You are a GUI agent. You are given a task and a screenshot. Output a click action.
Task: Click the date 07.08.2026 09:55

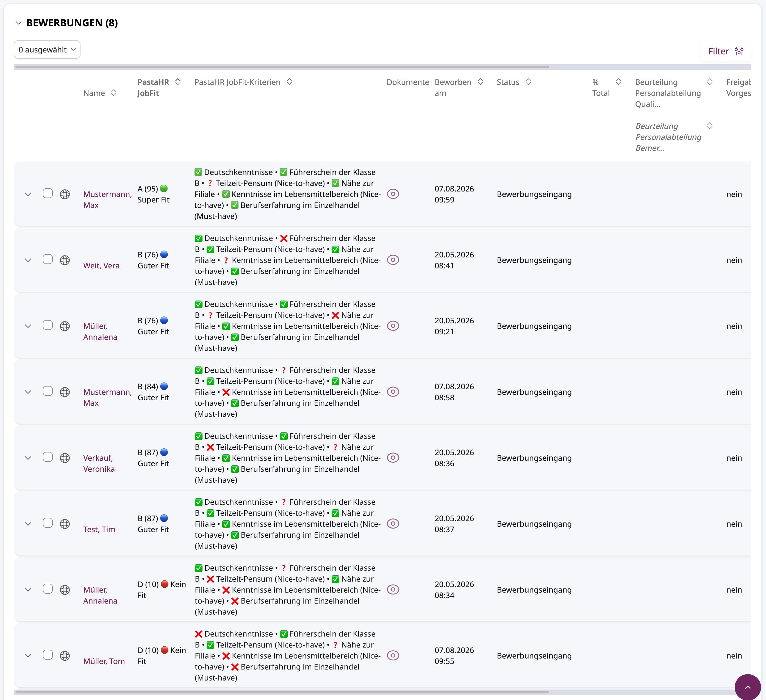pos(454,655)
